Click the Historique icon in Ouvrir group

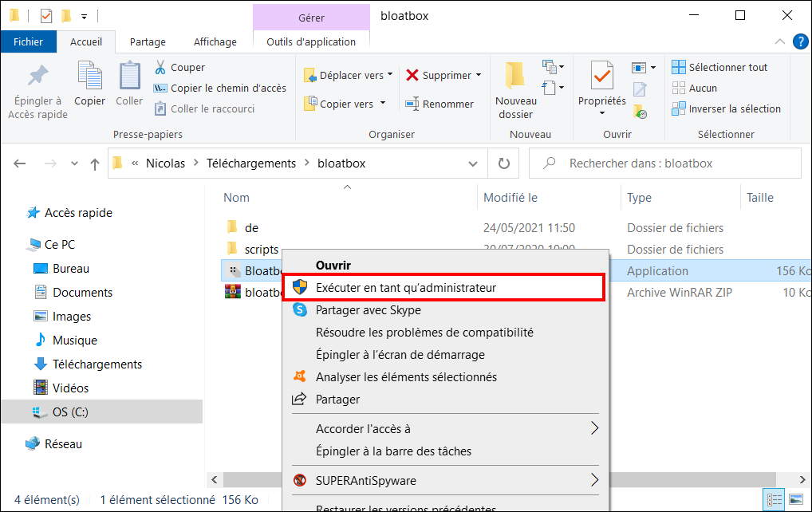[640, 111]
